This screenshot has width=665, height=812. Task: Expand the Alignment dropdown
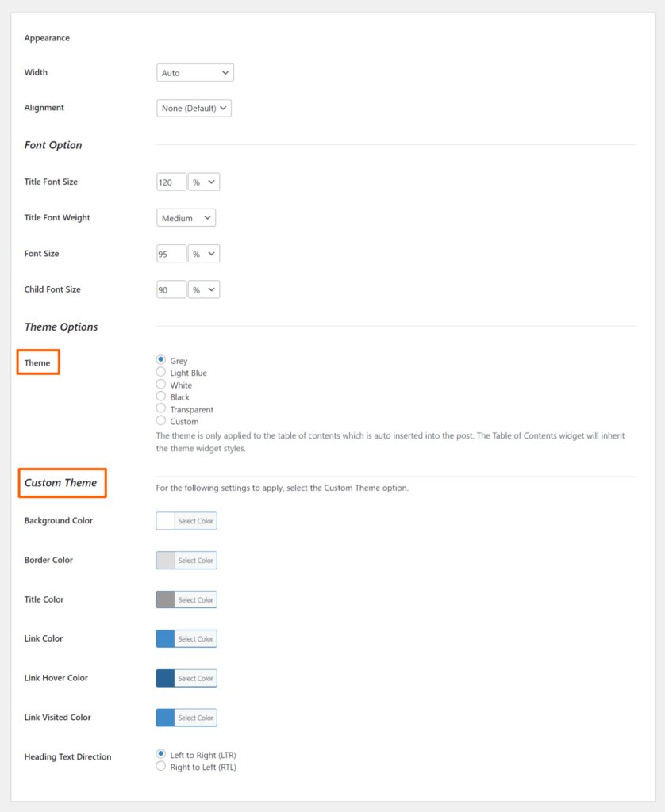point(194,108)
